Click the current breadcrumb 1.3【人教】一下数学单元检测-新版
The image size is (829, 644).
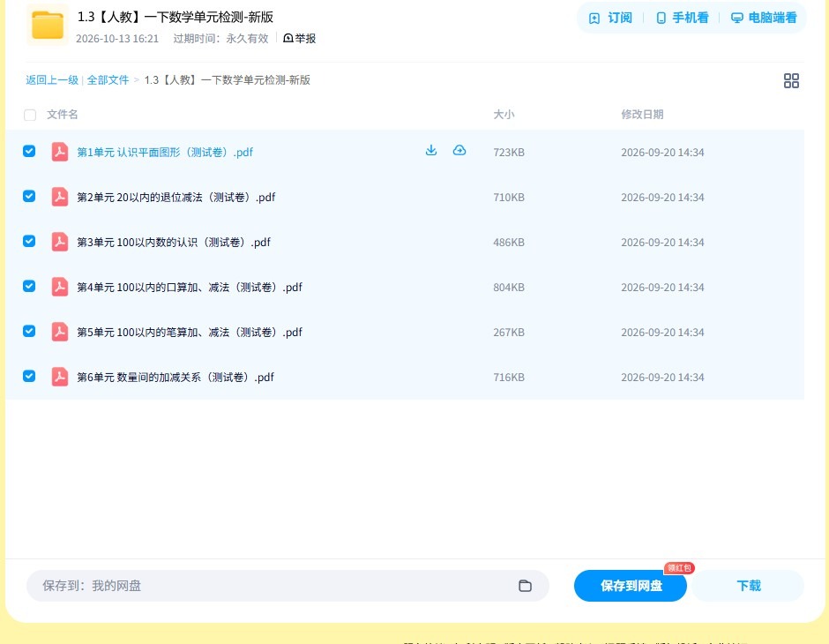tap(227, 80)
